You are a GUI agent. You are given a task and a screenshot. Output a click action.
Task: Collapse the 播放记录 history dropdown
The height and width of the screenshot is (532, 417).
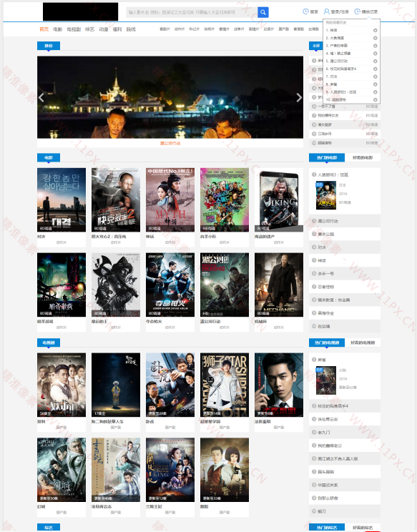366,11
